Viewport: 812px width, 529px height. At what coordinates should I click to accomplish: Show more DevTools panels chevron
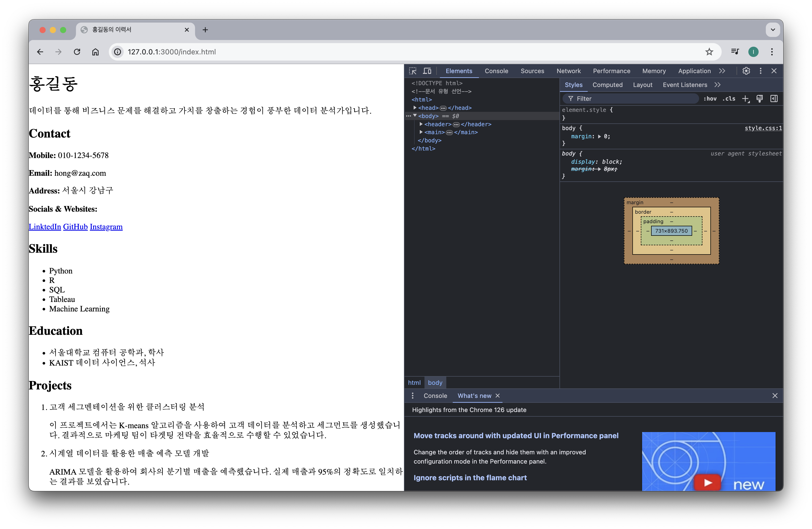coord(722,71)
